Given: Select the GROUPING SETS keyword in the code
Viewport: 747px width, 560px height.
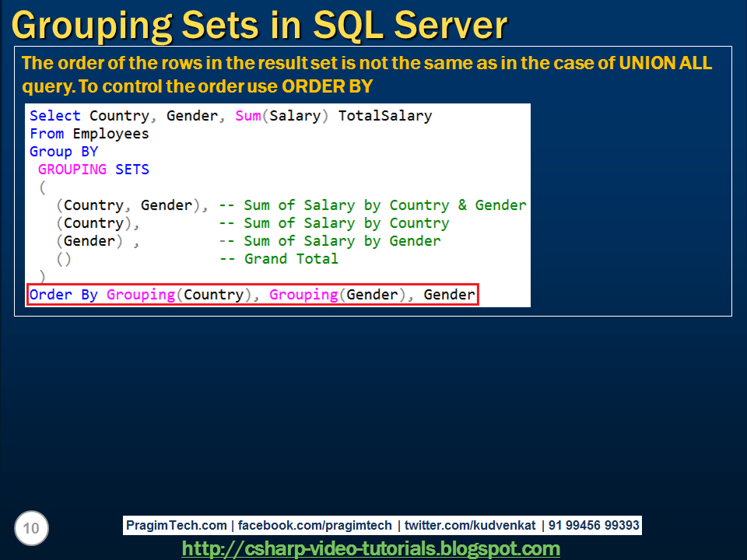Looking at the screenshot, I should point(93,169).
